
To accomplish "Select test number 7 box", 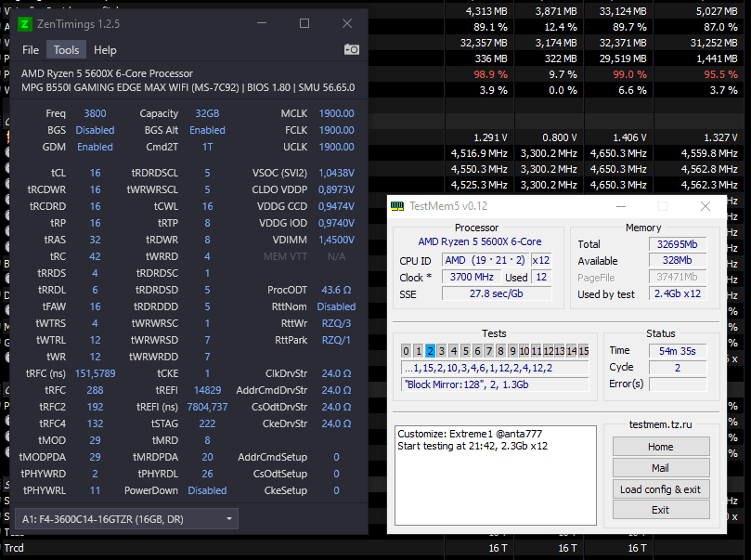I will (488, 351).
